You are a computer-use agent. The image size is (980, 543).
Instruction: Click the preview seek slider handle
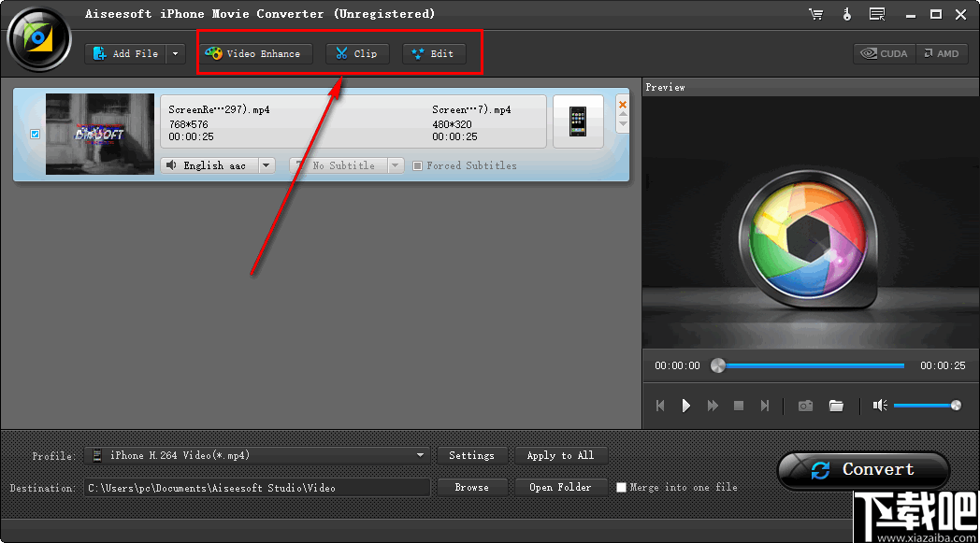pos(718,365)
